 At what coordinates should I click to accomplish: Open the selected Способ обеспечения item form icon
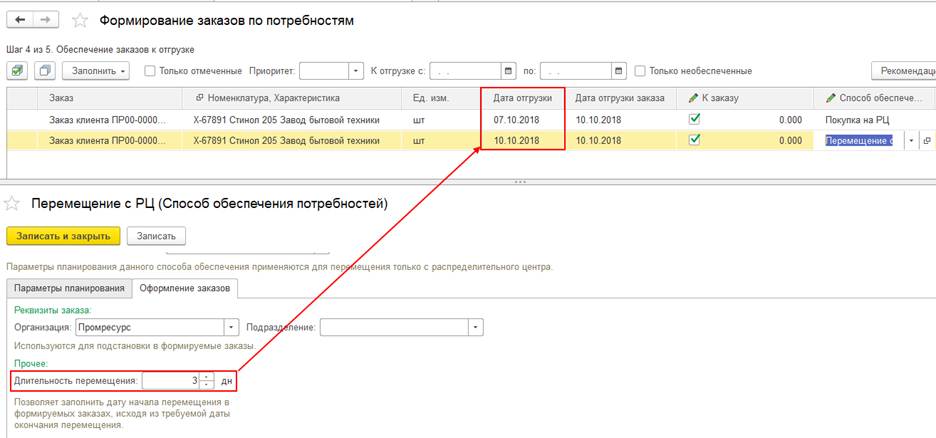click(927, 141)
